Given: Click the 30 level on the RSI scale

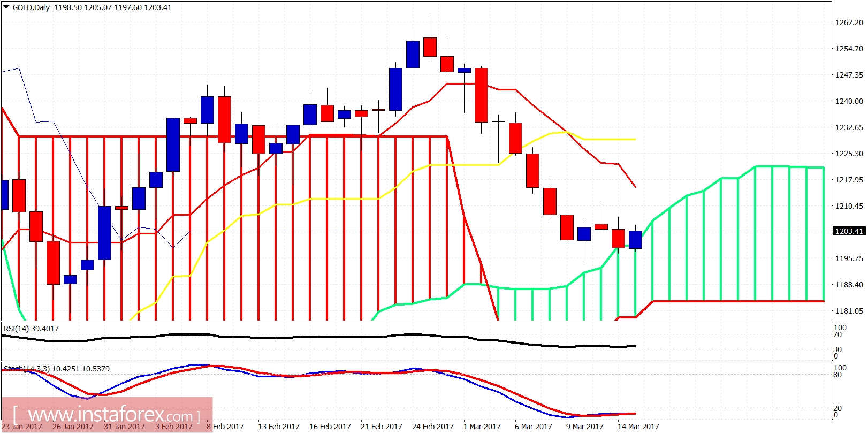Looking at the screenshot, I should 837,349.
